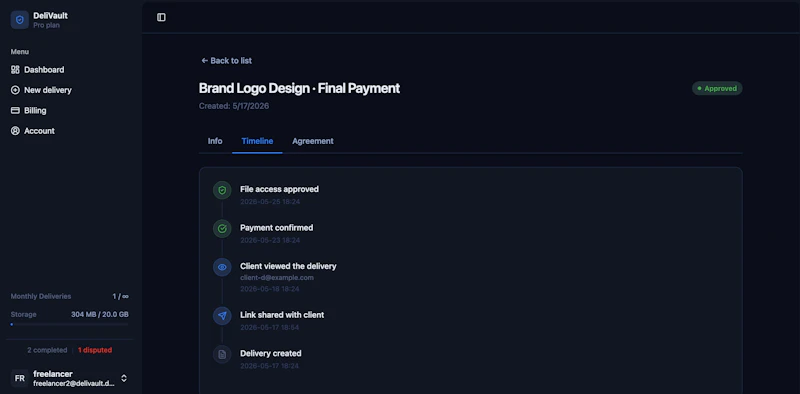Image resolution: width=800 pixels, height=394 pixels.
Task: Click the Link shared paper-plane icon
Action: [x=222, y=316]
